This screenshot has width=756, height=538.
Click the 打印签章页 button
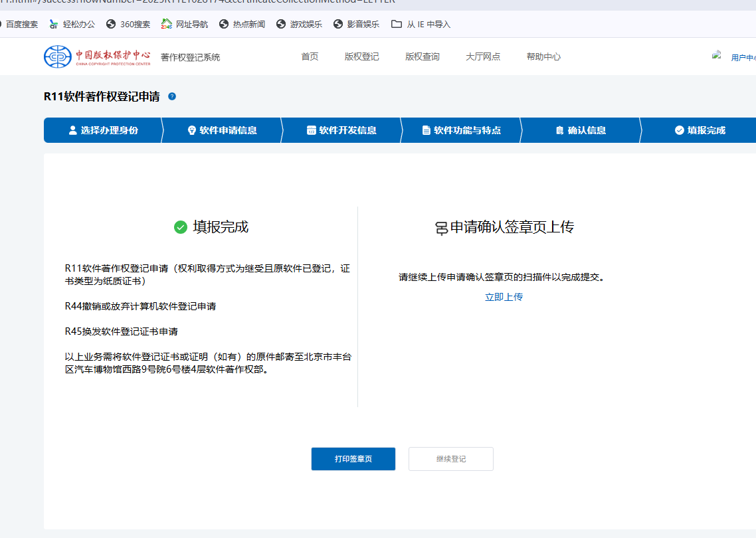(353, 459)
